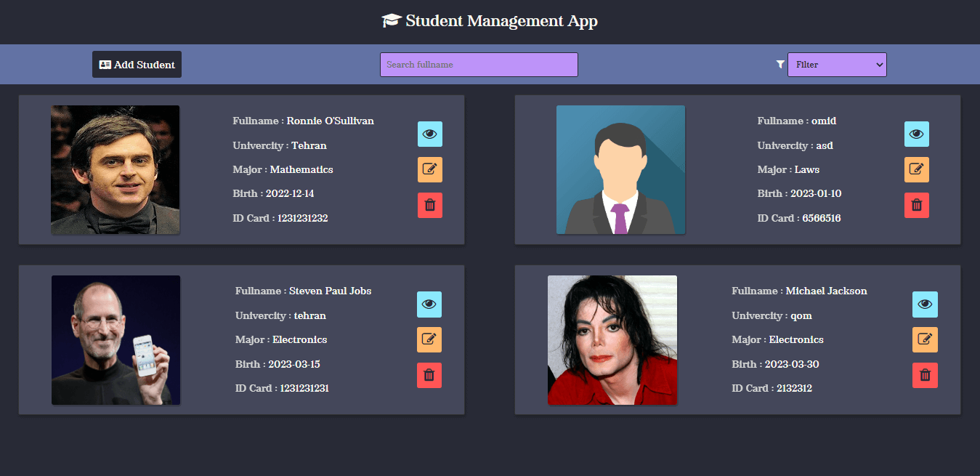980x476 pixels.
Task: Reveal Michael Jackson's info using eye icon
Action: tap(924, 304)
